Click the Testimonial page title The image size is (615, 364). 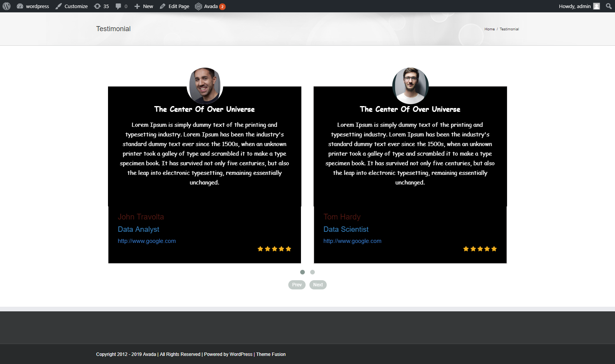click(113, 29)
